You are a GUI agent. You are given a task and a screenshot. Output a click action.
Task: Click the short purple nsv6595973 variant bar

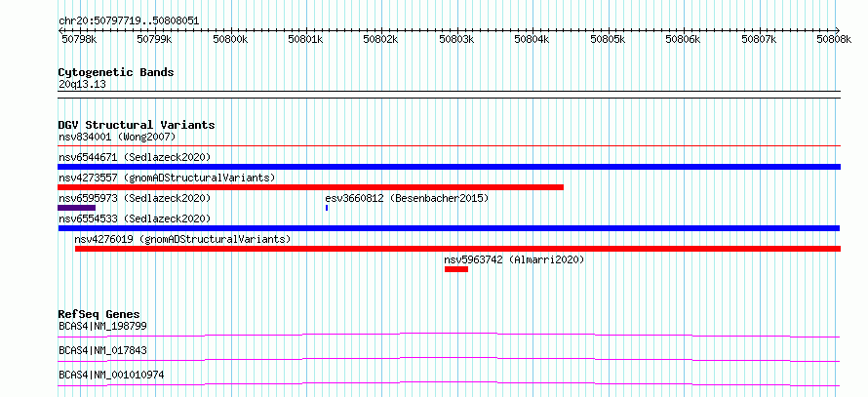click(77, 208)
